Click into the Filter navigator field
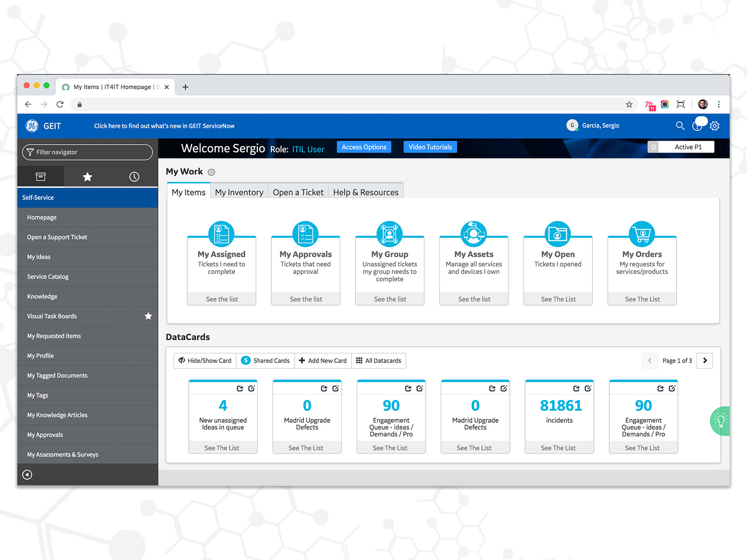Screen dimensions: 747x560 [x=88, y=152]
